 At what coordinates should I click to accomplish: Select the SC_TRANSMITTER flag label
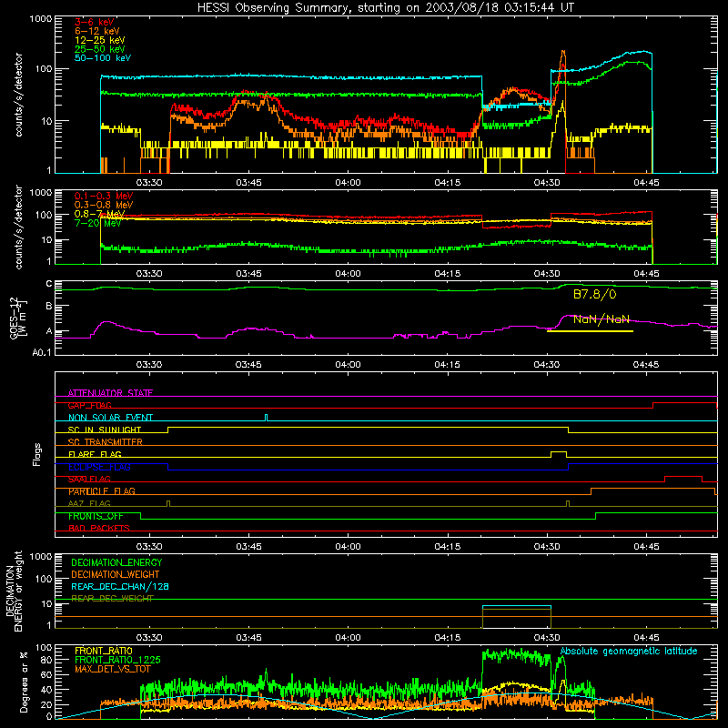pyautogui.click(x=106, y=442)
